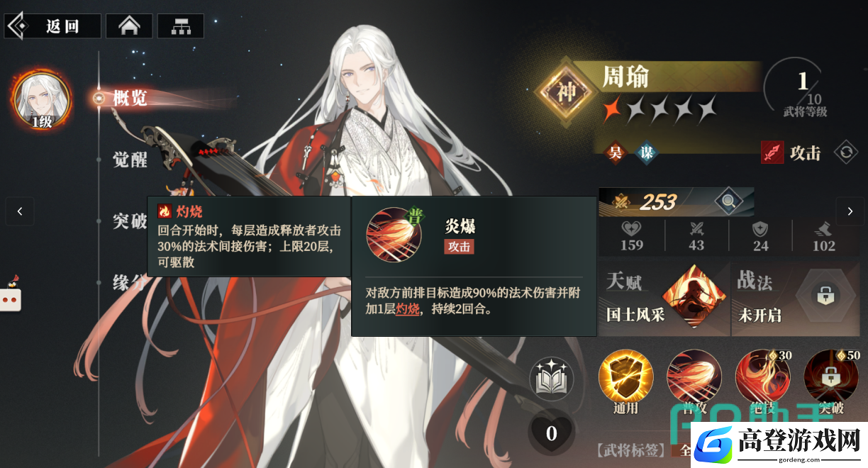Click the 返回 back button
The height and width of the screenshot is (468, 868).
pos(52,26)
